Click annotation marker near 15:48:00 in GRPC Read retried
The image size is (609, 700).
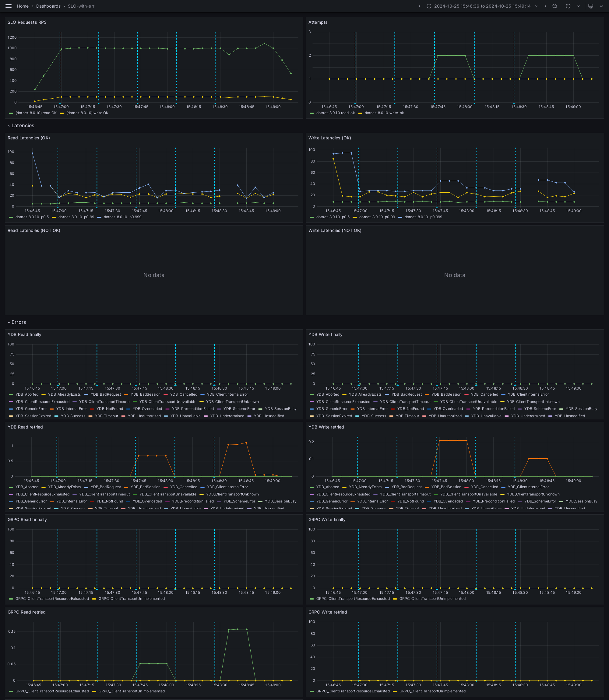point(176,681)
